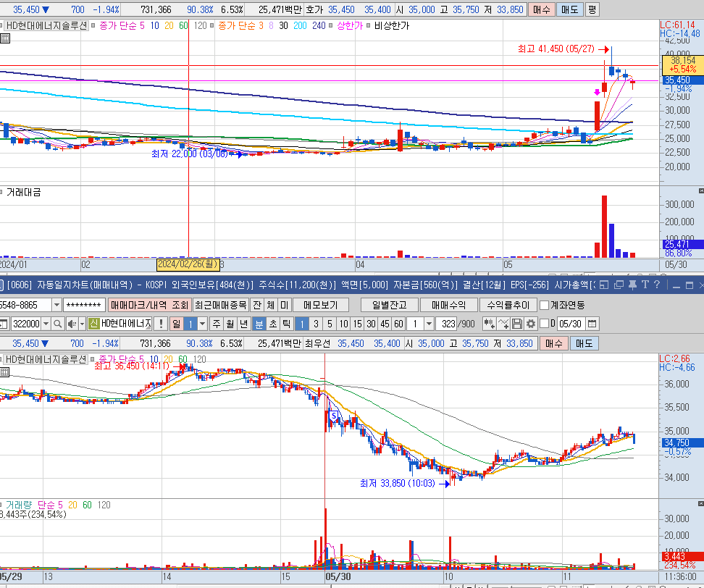
Task: Expand the stock code history dropdown
Action: [x=46, y=324]
